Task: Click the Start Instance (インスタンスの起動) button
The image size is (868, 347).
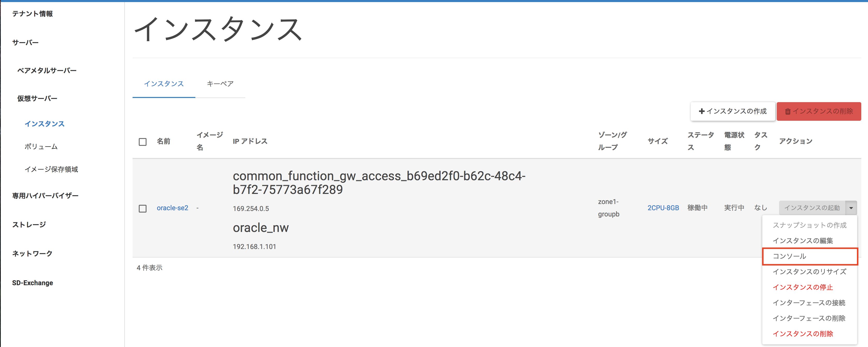Action: pos(812,208)
